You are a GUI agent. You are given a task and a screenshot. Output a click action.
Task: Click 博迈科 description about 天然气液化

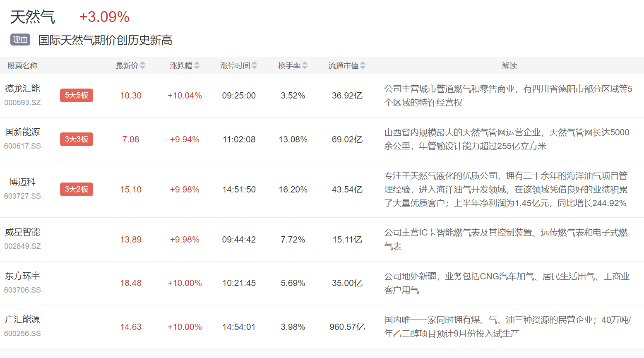coord(506,189)
